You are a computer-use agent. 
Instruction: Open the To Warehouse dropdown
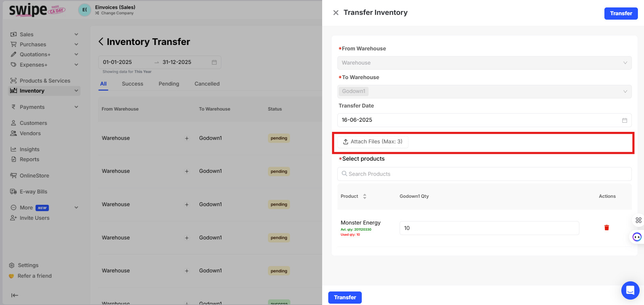tap(484, 91)
